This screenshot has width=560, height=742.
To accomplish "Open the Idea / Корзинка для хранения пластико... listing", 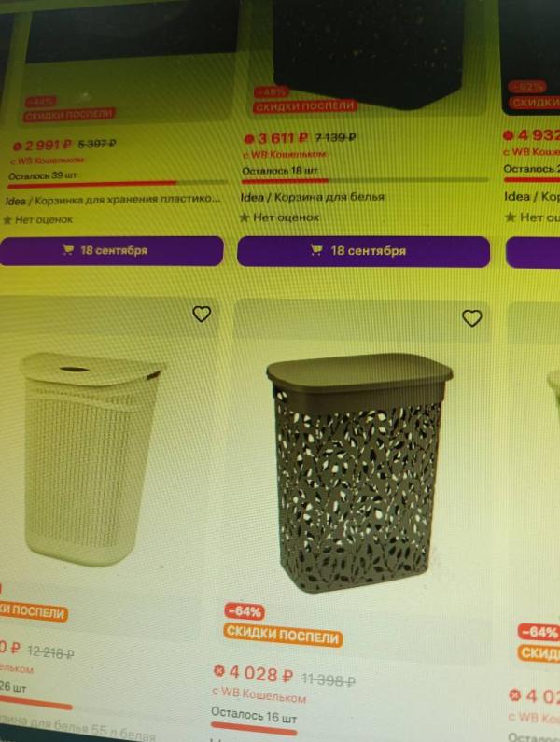I will pyautogui.click(x=113, y=199).
